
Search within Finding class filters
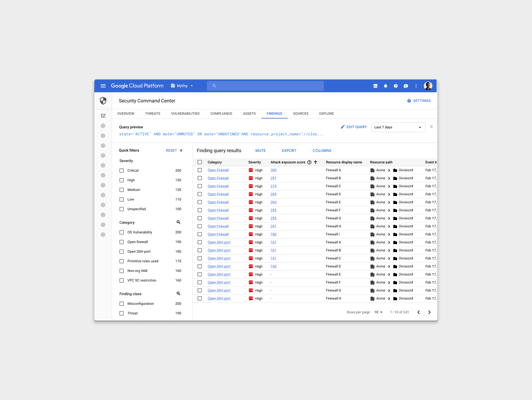click(178, 294)
